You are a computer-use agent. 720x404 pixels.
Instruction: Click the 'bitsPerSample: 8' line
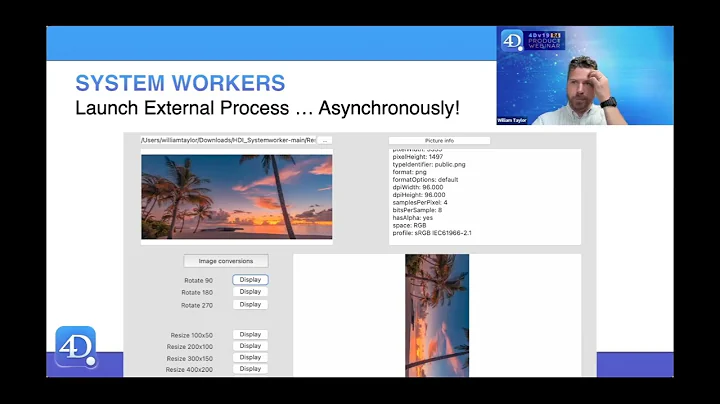tap(417, 210)
